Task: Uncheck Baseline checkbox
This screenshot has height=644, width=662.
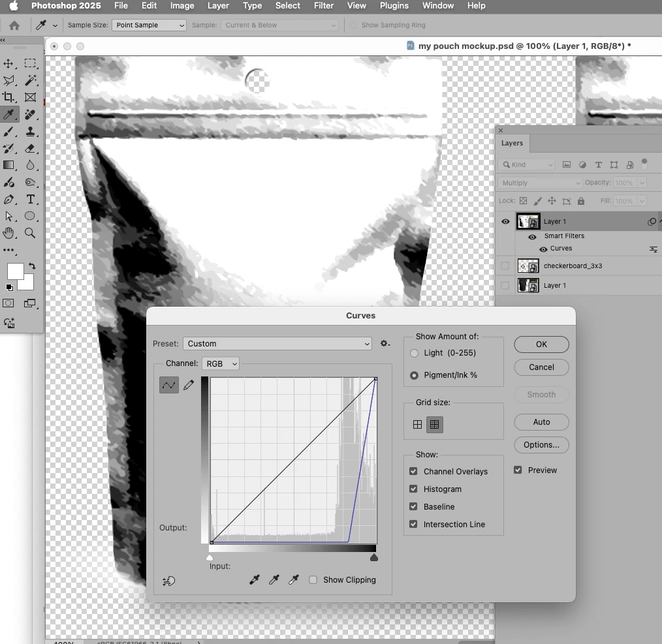Action: point(413,506)
